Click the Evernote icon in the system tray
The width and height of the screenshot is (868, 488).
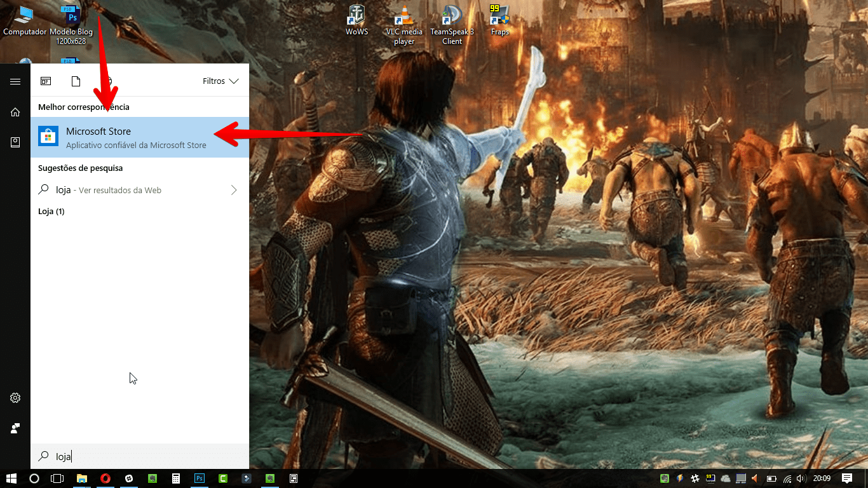tap(665, 478)
